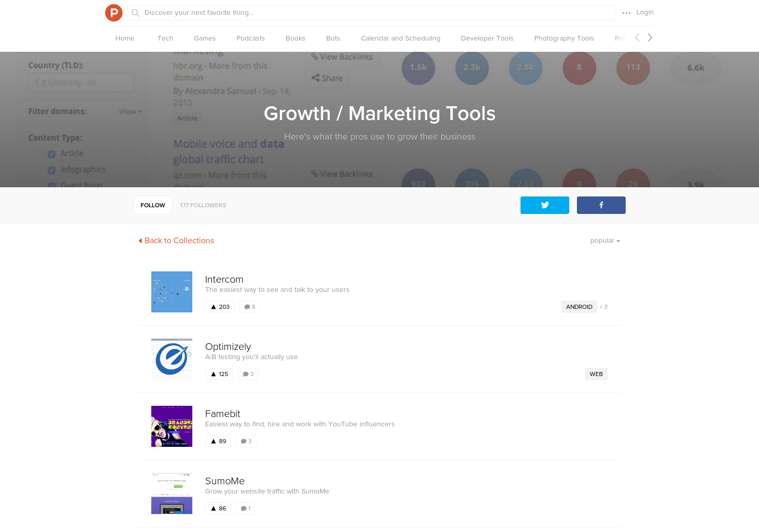Screen dimensions: 759x532
Task: Upvote Optimizely
Action: pyautogui.click(x=218, y=373)
